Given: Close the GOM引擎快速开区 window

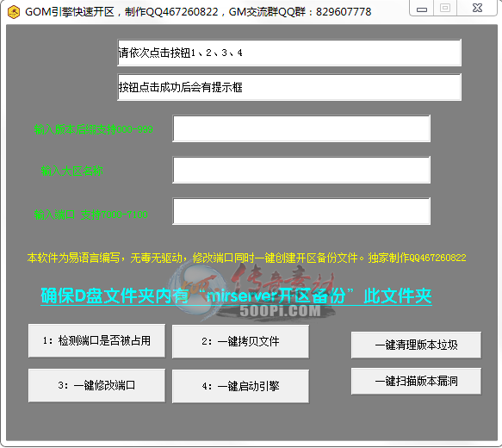Looking at the screenshot, I should pyautogui.click(x=477, y=8).
